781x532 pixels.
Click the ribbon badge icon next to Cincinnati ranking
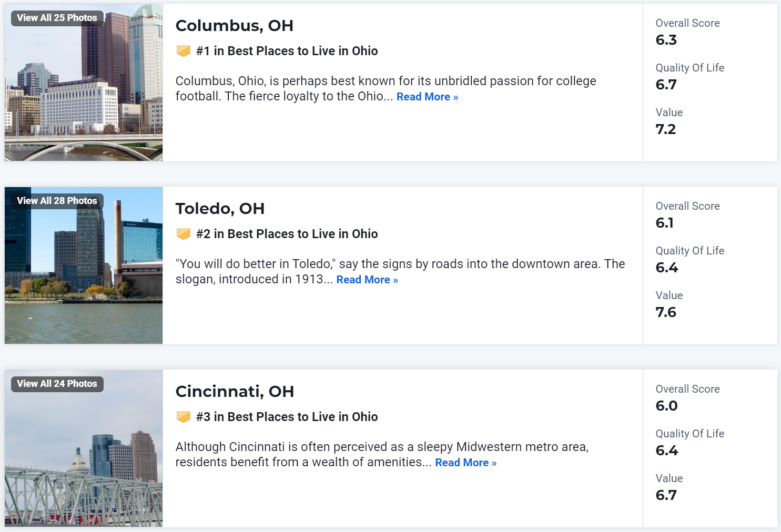pyautogui.click(x=184, y=417)
